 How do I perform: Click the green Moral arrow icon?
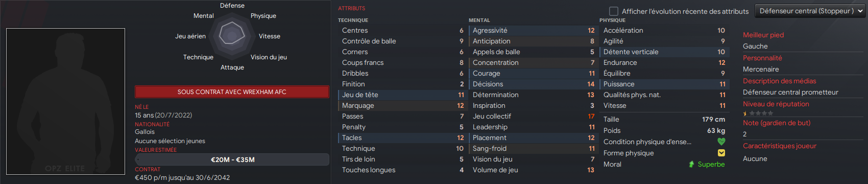click(691, 164)
